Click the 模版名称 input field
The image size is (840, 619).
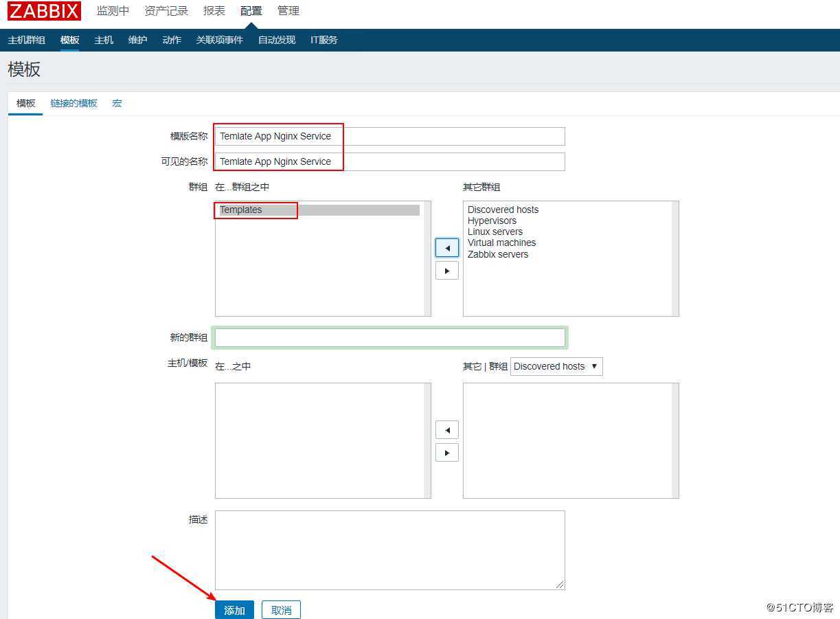(x=389, y=136)
